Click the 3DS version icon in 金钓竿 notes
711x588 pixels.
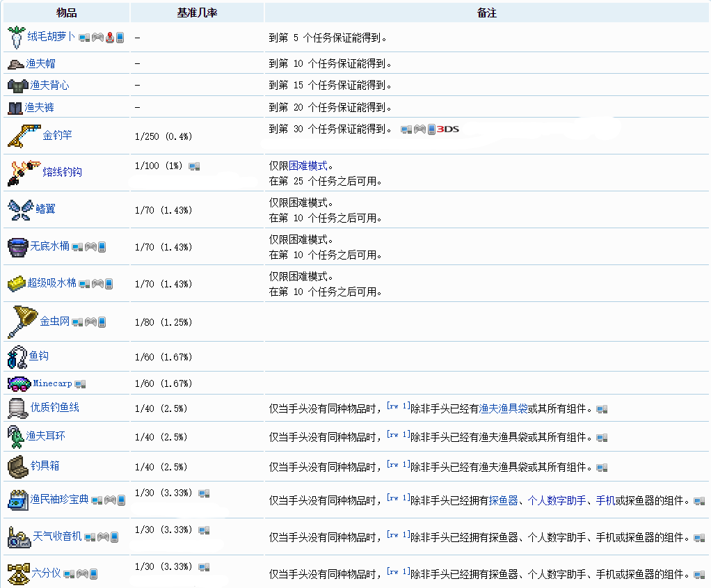click(x=448, y=129)
